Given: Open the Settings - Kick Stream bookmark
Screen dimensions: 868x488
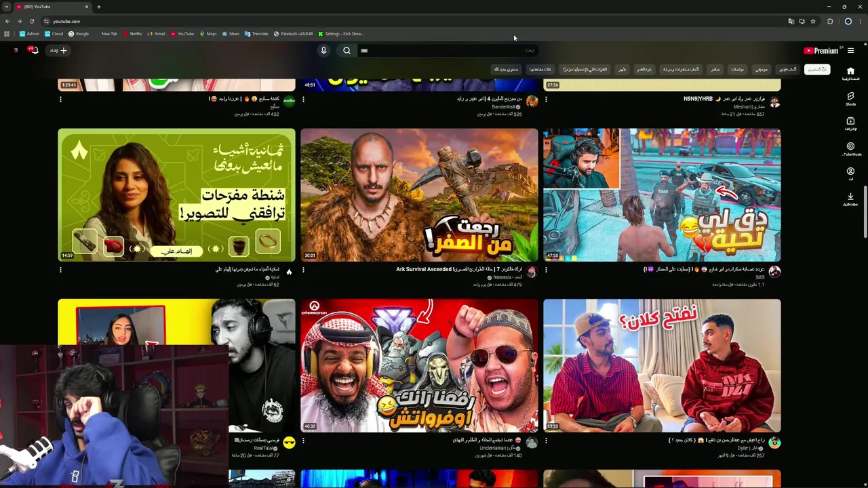Looking at the screenshot, I should pos(341,33).
